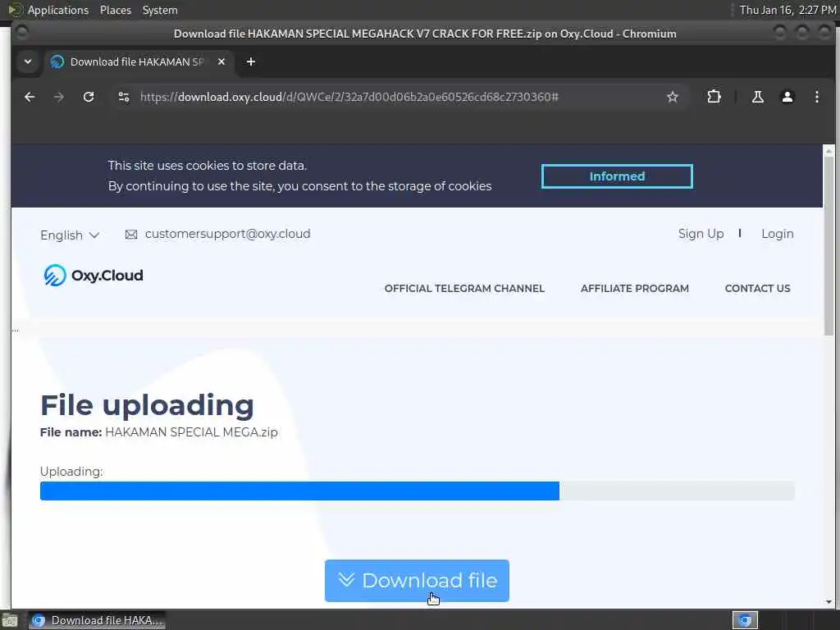Click the Oxy.Cloud logo
This screenshot has width=840, height=630.
coord(94,276)
